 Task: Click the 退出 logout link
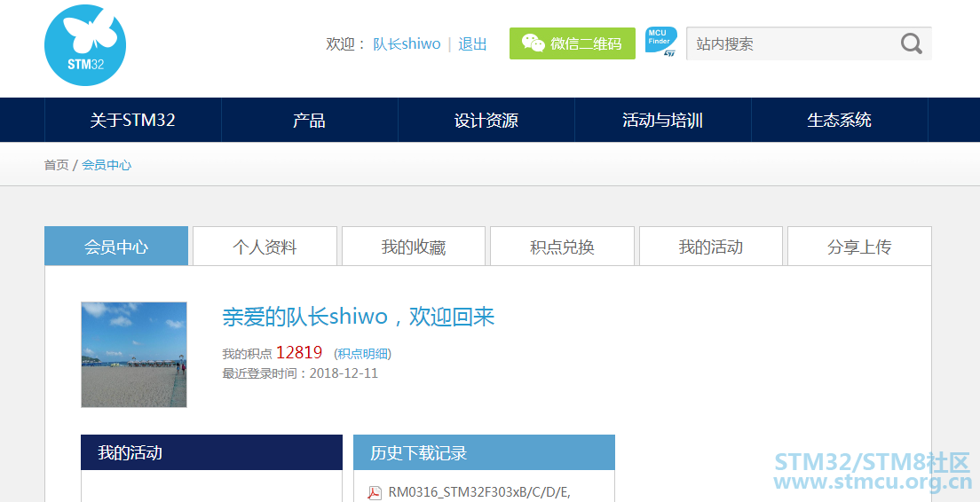(472, 44)
